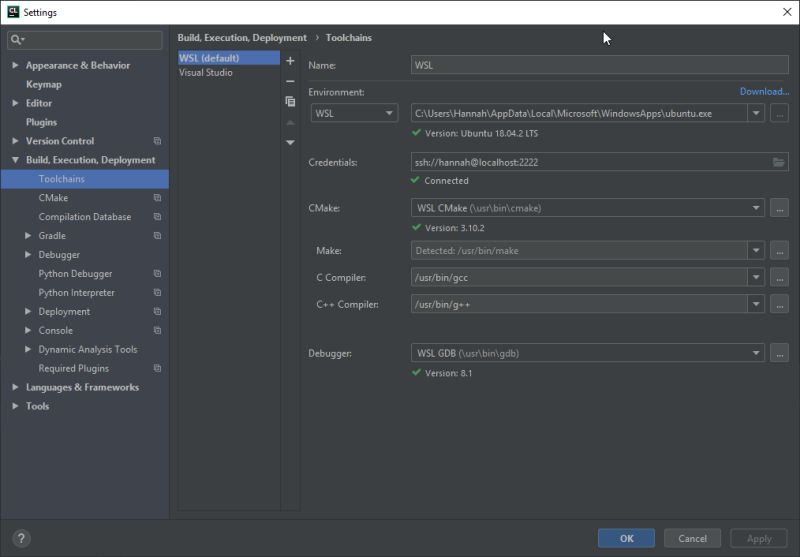
Task: Expand the Debugger subsection
Action: pos(28,254)
